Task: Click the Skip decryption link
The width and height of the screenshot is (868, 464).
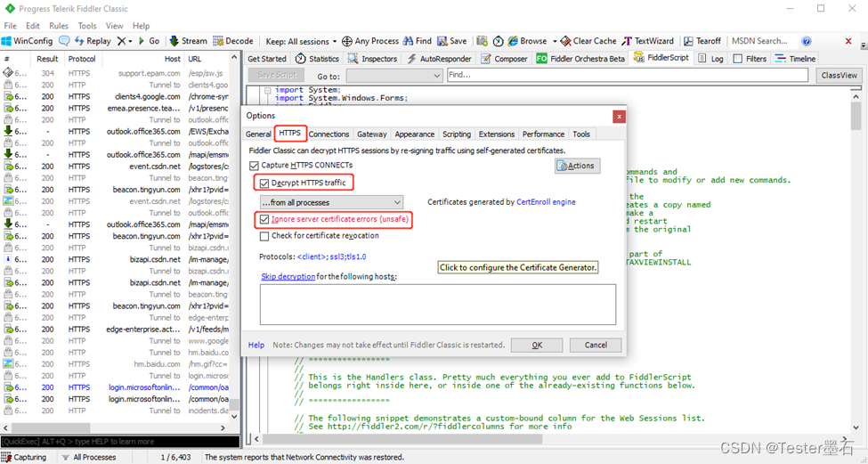Action: tap(288, 276)
